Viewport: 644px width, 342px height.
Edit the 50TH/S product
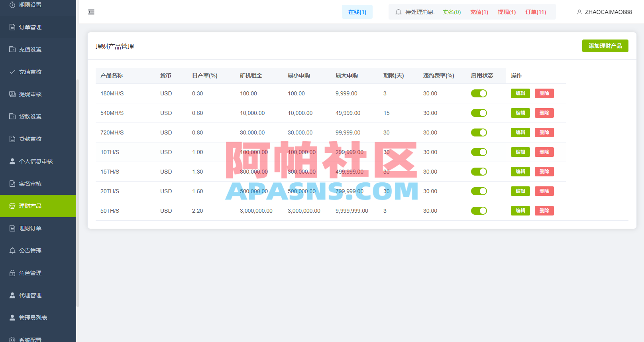520,211
